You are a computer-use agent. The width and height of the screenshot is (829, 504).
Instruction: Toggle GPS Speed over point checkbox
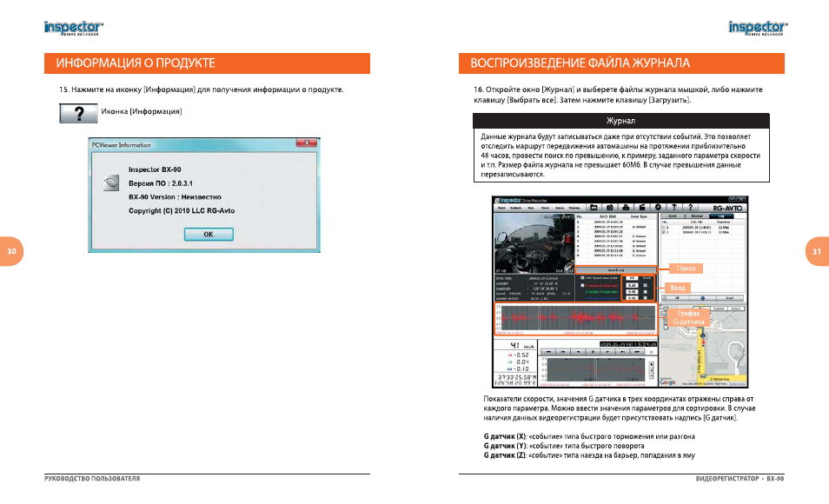[582, 278]
